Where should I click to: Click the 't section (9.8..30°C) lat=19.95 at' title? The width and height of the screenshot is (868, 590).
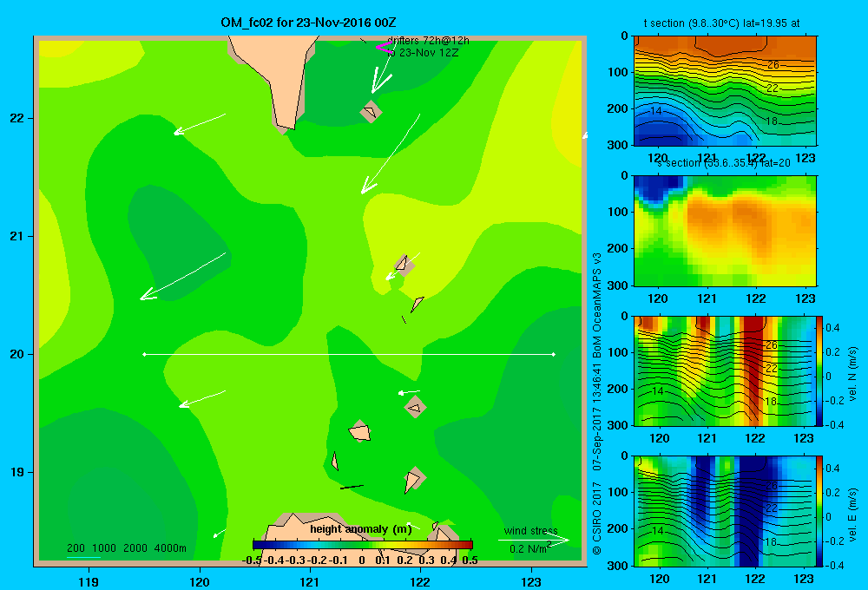(721, 23)
